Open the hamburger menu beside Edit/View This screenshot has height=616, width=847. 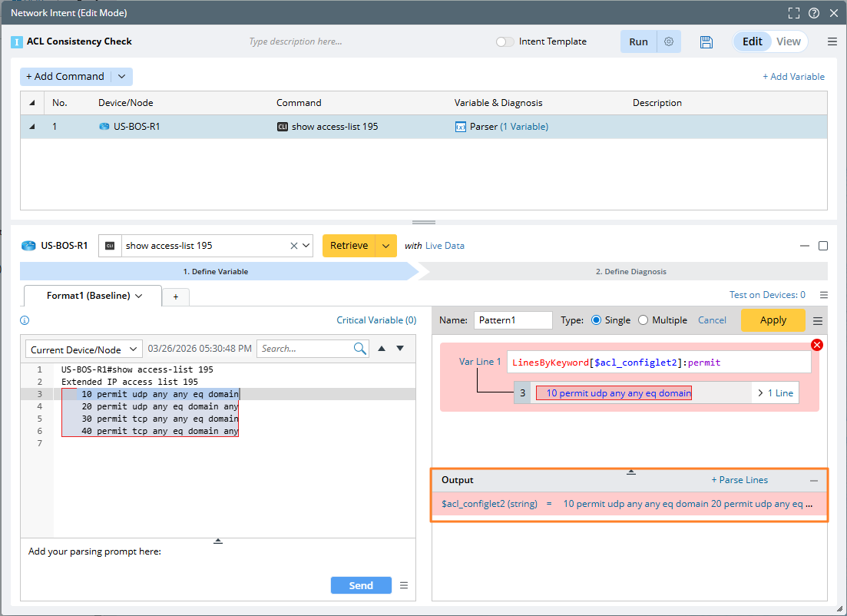(832, 42)
